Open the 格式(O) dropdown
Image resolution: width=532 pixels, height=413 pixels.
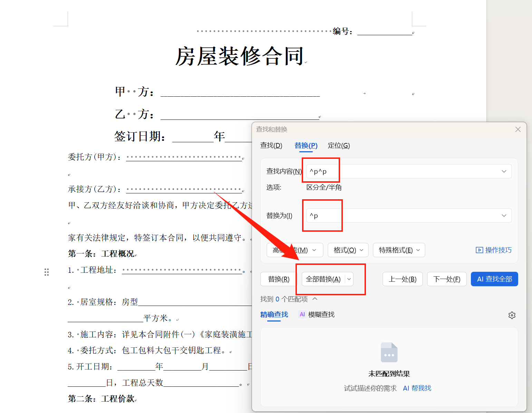pyautogui.click(x=361, y=250)
